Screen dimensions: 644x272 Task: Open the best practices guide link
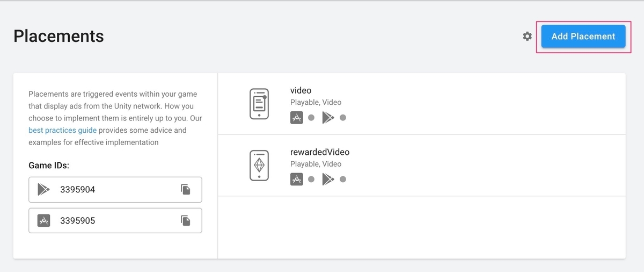coord(62,130)
